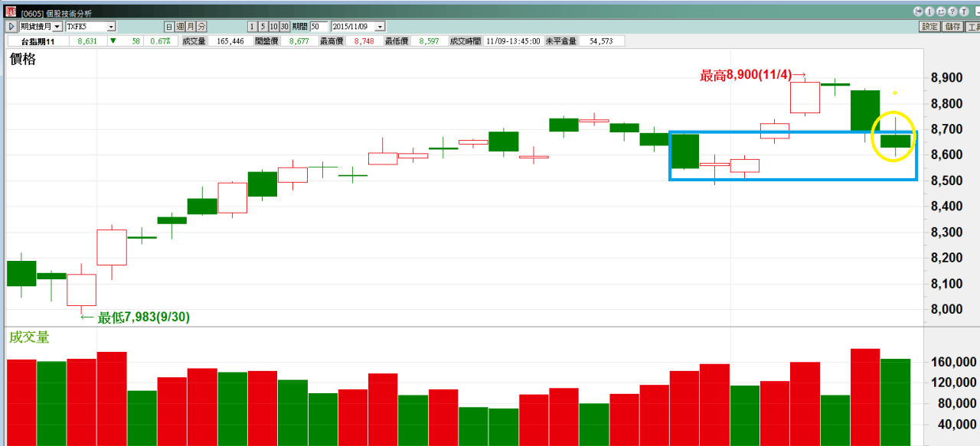Click the share icon left of help icon
The image size is (980, 446).
(939, 12)
